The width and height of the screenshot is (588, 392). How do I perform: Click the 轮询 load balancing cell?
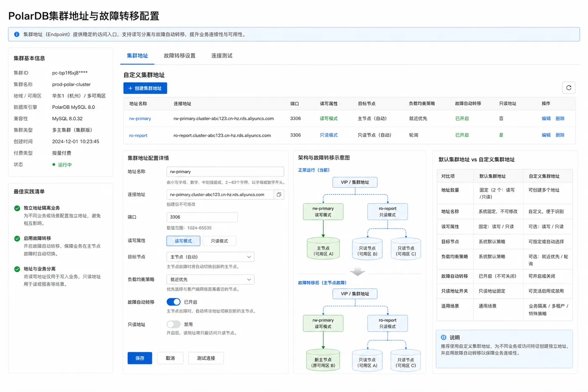click(414, 135)
